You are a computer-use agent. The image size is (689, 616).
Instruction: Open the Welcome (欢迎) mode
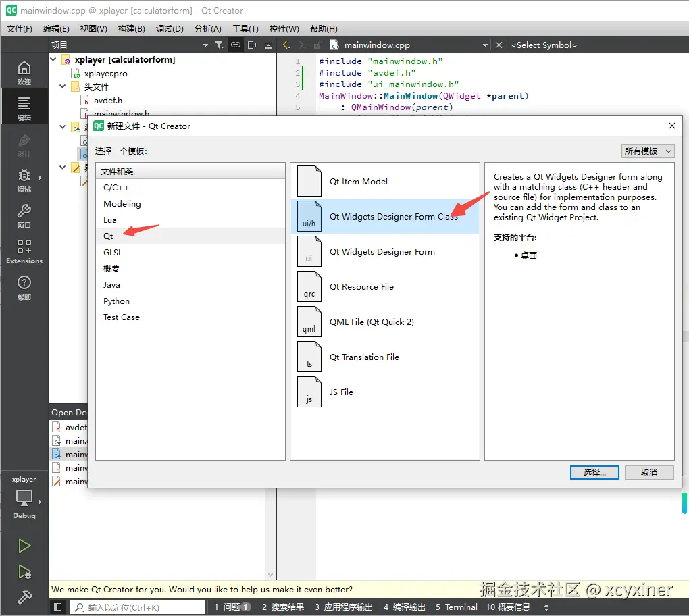(x=24, y=73)
